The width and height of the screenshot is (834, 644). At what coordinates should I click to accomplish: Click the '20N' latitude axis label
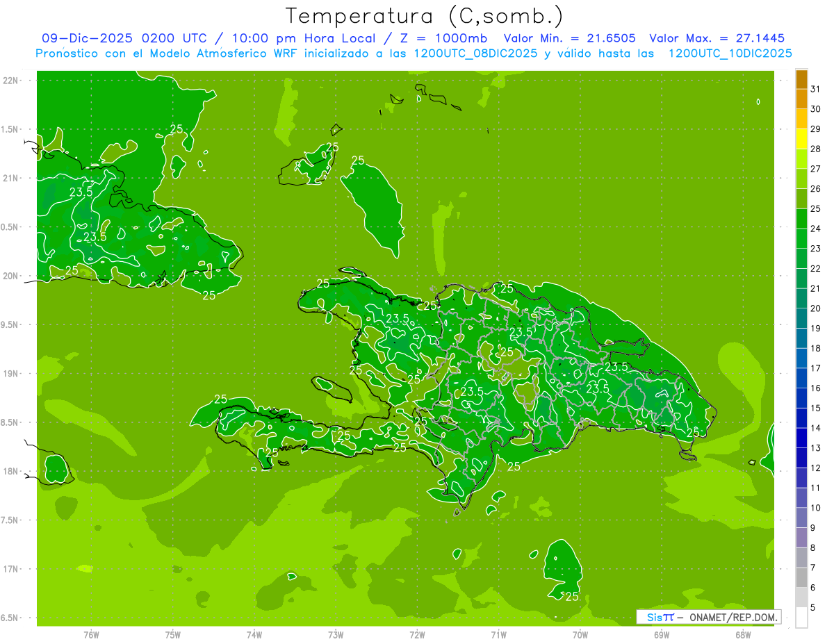(11, 276)
